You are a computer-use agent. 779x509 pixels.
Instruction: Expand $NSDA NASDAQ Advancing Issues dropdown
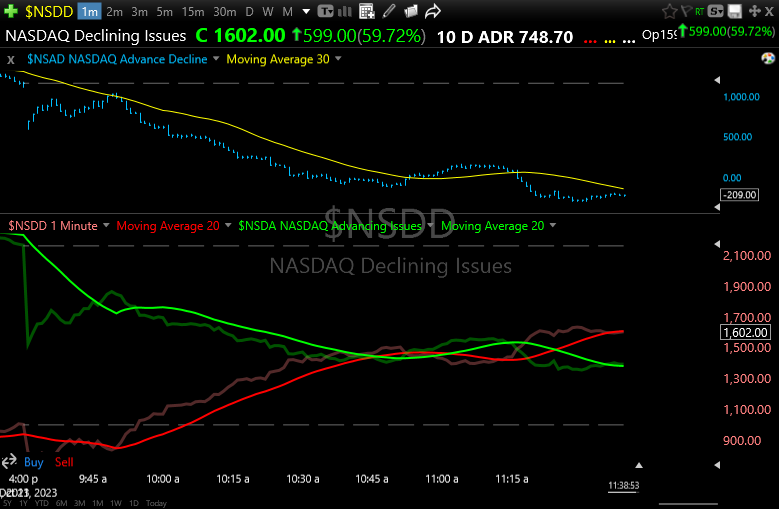tap(431, 226)
